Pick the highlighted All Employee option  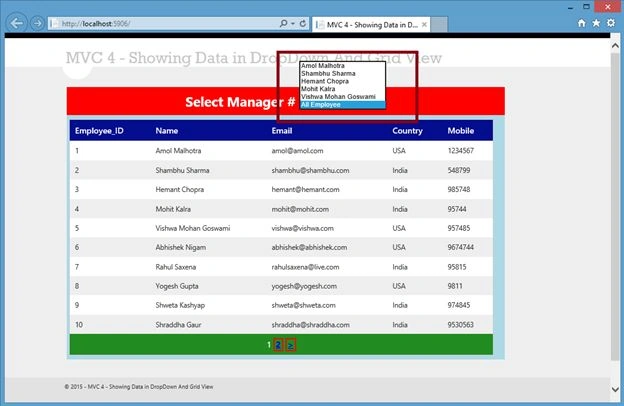(x=343, y=105)
